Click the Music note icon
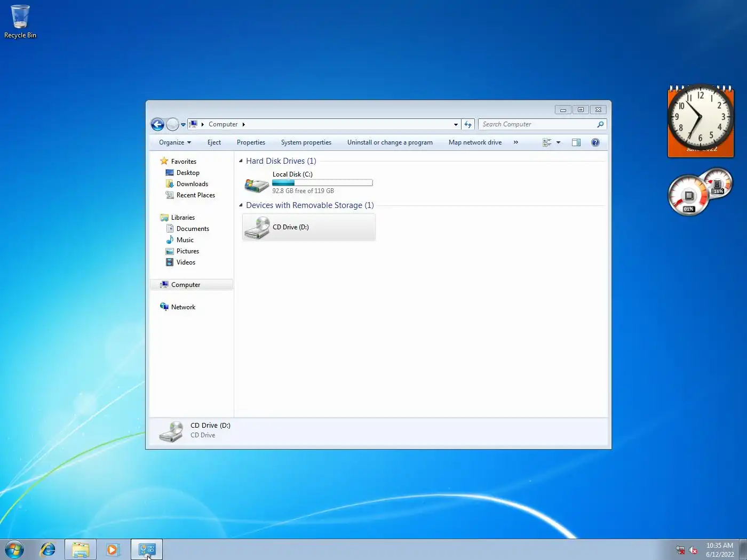This screenshot has height=560, width=747. click(170, 240)
